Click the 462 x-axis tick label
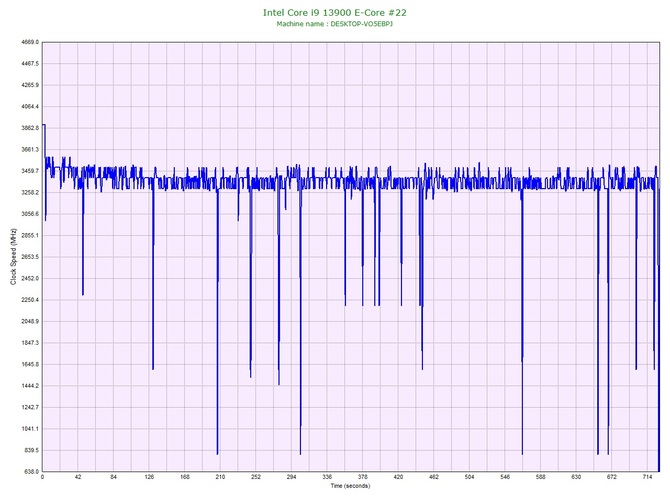This screenshot has width=670, height=503. 434,477
